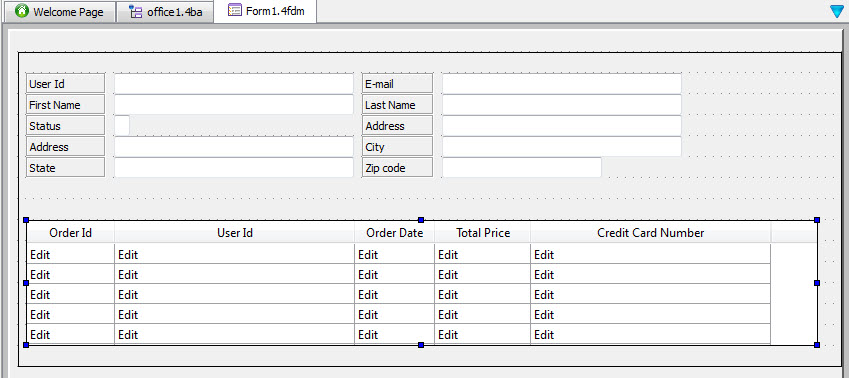The width and height of the screenshot is (849, 378).
Task: Click last-row Edit cell under Credit Card Number
Action: pyautogui.click(x=651, y=334)
